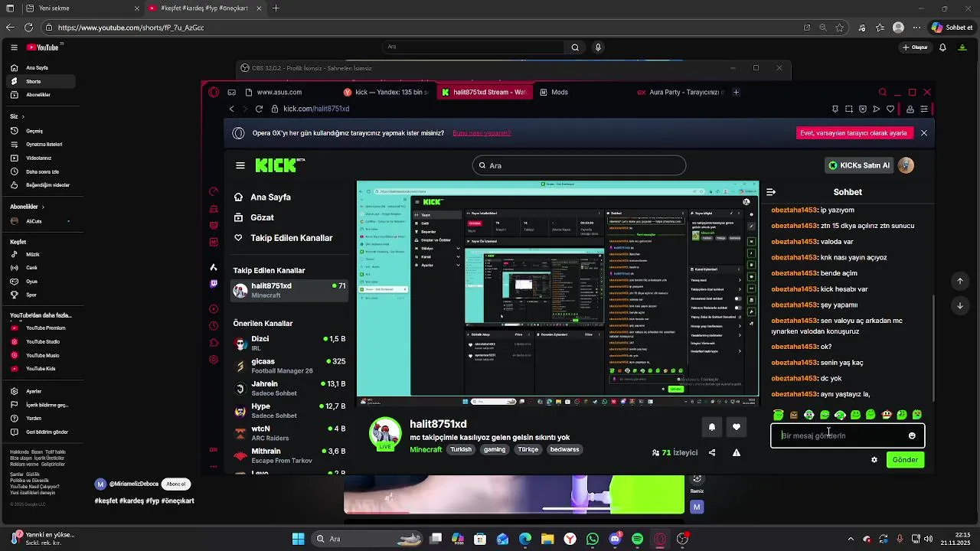Viewport: 980px width, 551px height.
Task: Open chat settings gear icon
Action: point(874,460)
